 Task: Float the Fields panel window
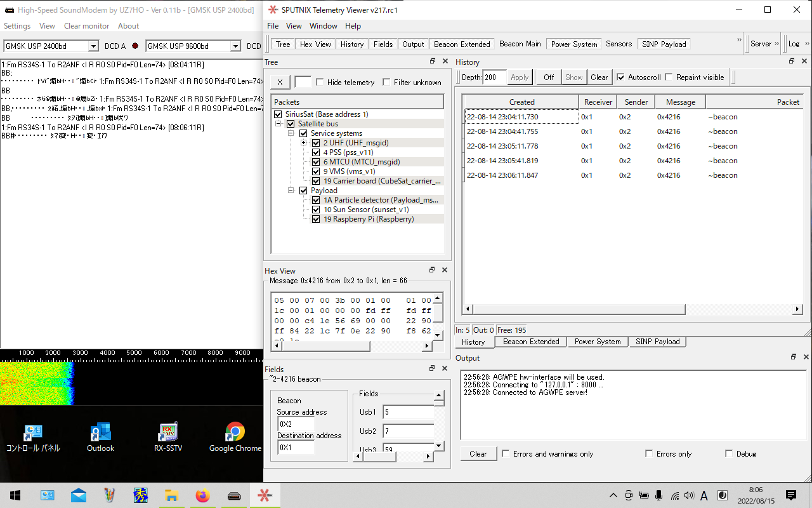click(433, 368)
